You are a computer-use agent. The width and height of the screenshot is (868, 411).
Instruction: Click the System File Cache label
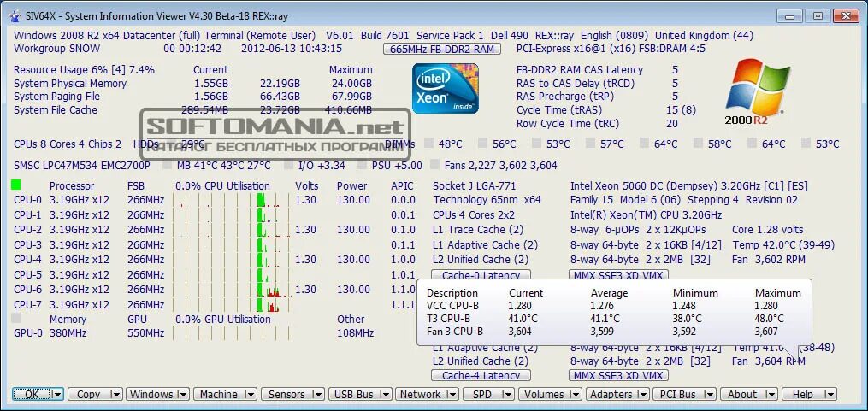click(x=56, y=109)
